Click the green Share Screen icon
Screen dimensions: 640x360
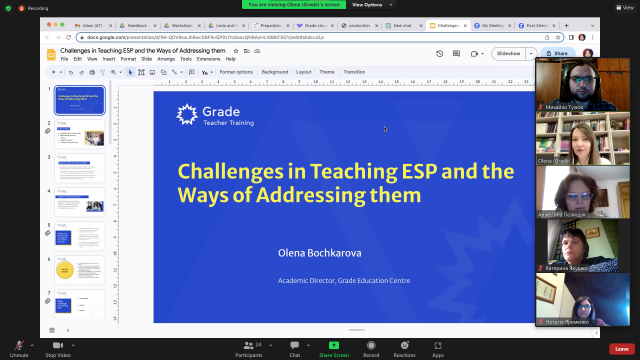(x=334, y=345)
